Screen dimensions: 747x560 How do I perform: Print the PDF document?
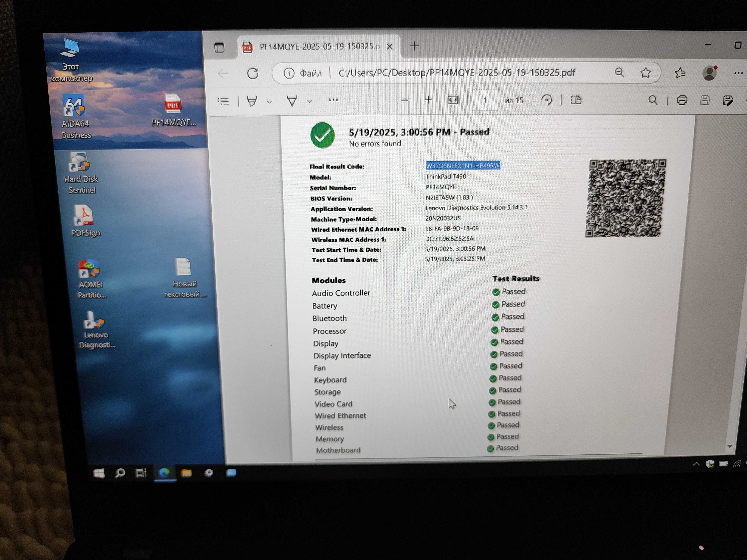point(682,100)
